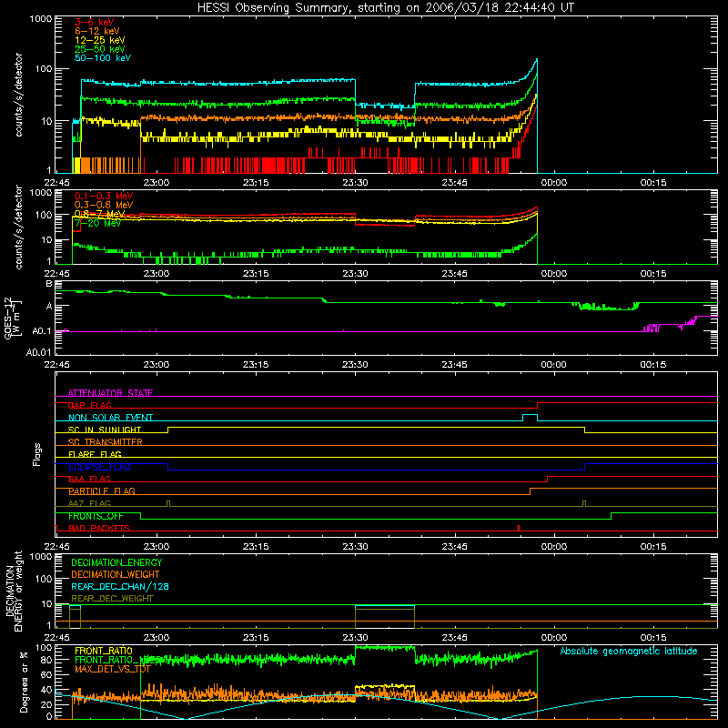Click the 'DECIMATION_ENERGY' legend label
This screenshot has height=728, width=728.
click(116, 562)
